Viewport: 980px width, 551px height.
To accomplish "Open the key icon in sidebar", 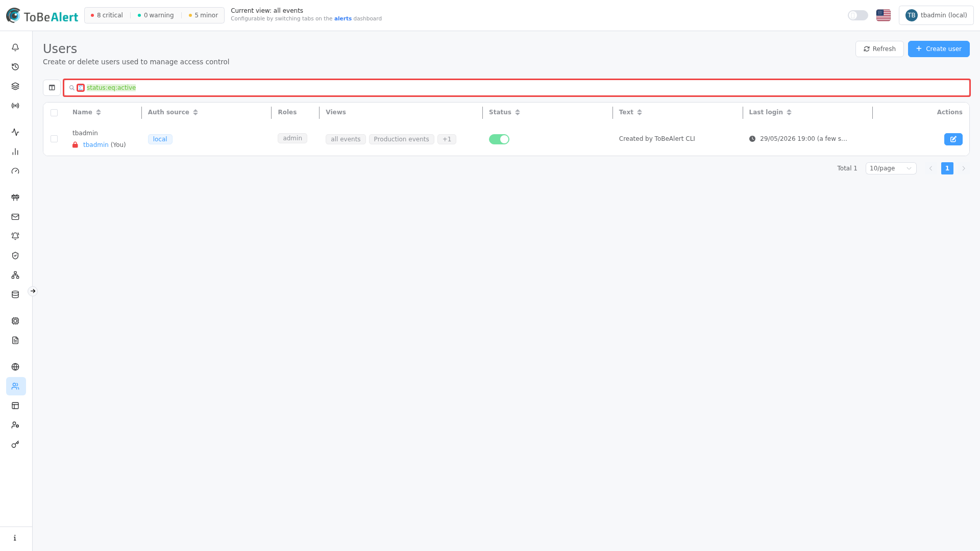I will tap(15, 444).
